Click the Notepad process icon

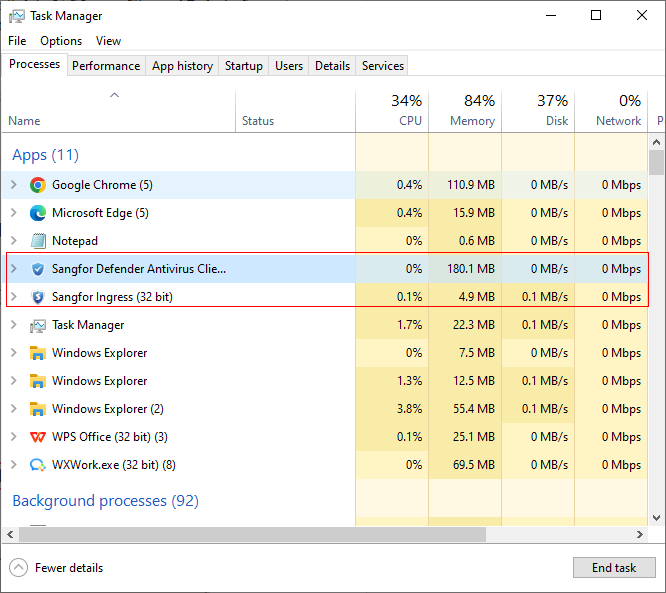[38, 241]
